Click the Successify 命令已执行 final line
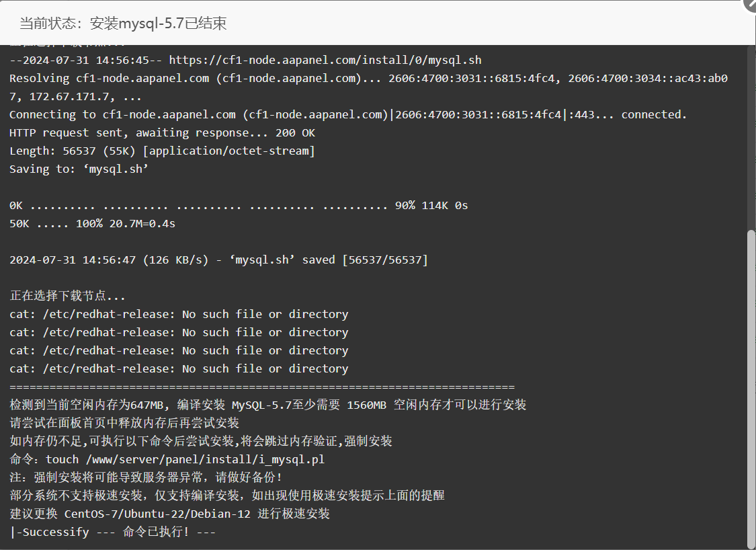The height and width of the screenshot is (550, 756). click(x=112, y=532)
